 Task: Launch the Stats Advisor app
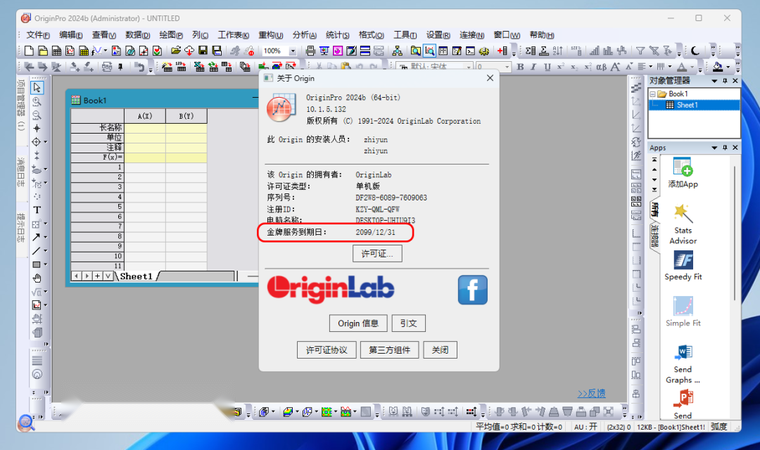(683, 224)
